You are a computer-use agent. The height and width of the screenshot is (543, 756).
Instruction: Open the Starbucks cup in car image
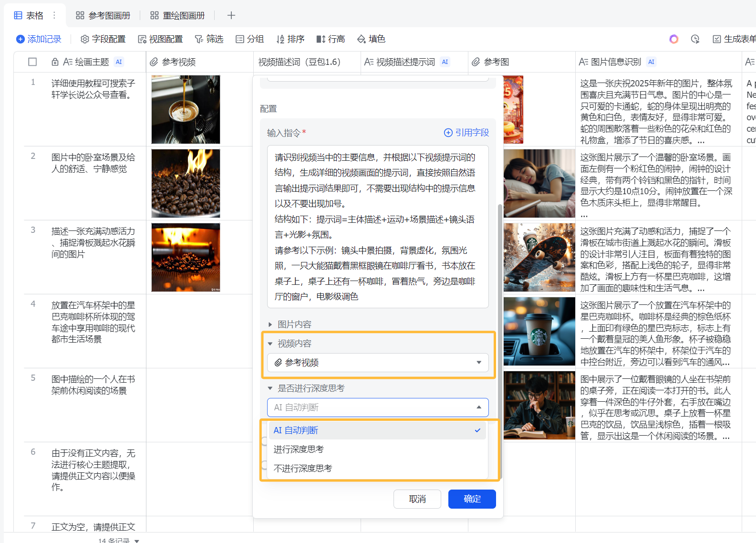539,331
